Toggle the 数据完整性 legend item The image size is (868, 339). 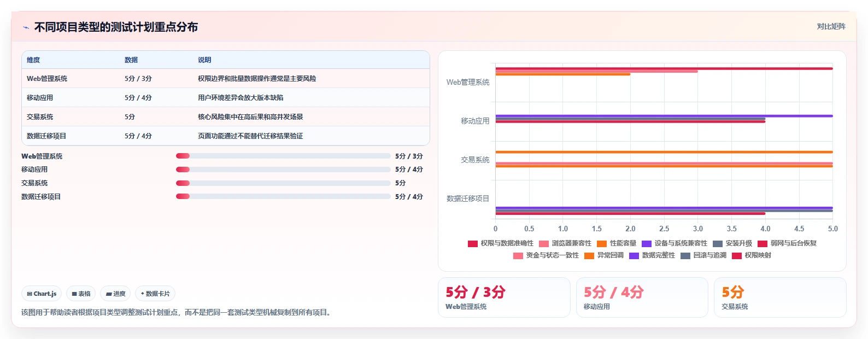click(652, 255)
